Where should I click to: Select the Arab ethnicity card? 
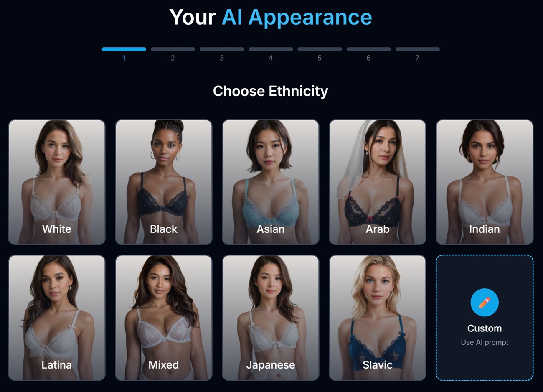point(378,182)
